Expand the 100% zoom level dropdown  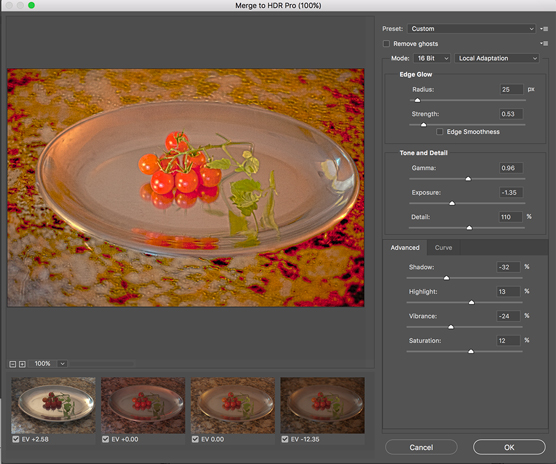(x=62, y=364)
